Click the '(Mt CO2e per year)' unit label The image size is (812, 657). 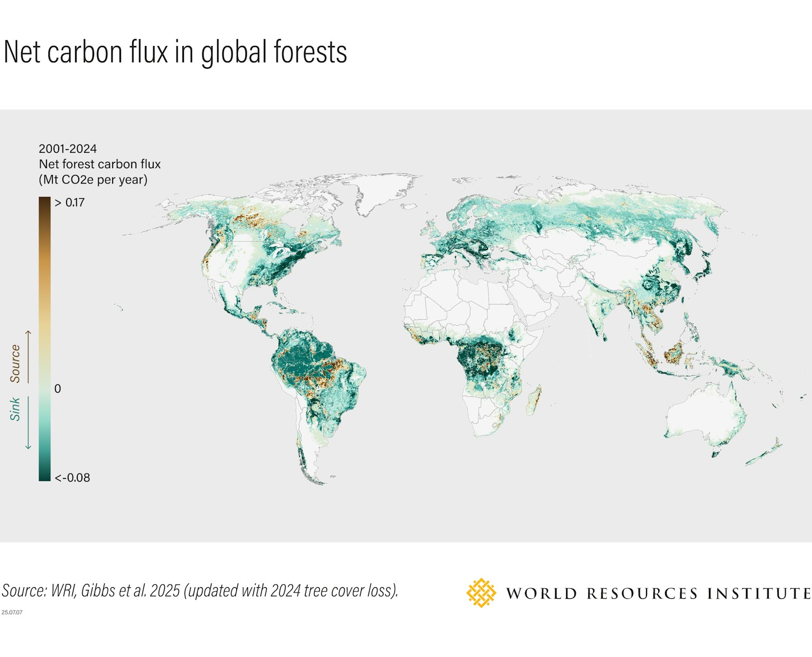(x=93, y=180)
